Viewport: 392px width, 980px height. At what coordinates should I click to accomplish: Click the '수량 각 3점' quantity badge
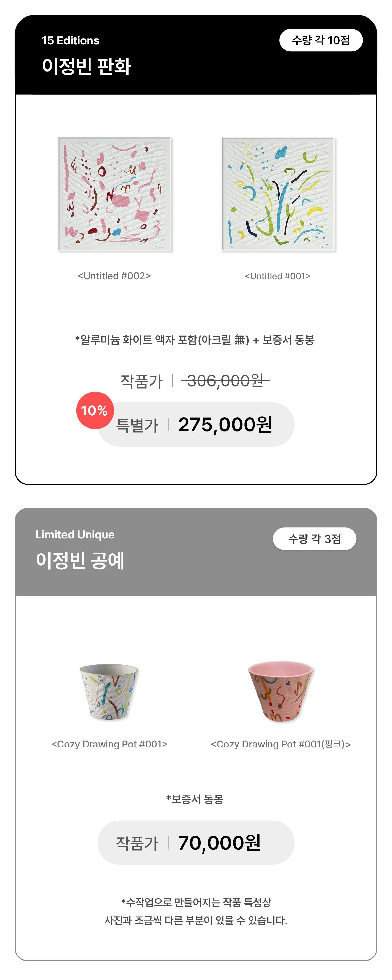point(314,538)
